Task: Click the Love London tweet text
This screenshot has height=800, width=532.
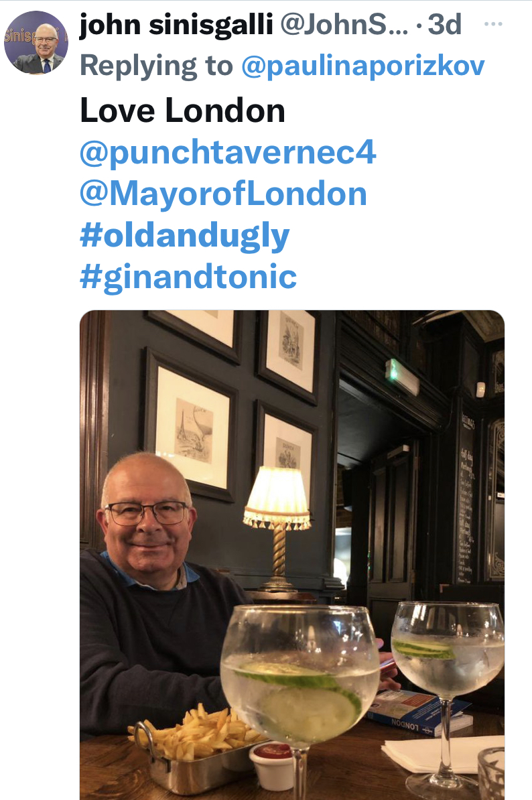Action: click(x=183, y=110)
